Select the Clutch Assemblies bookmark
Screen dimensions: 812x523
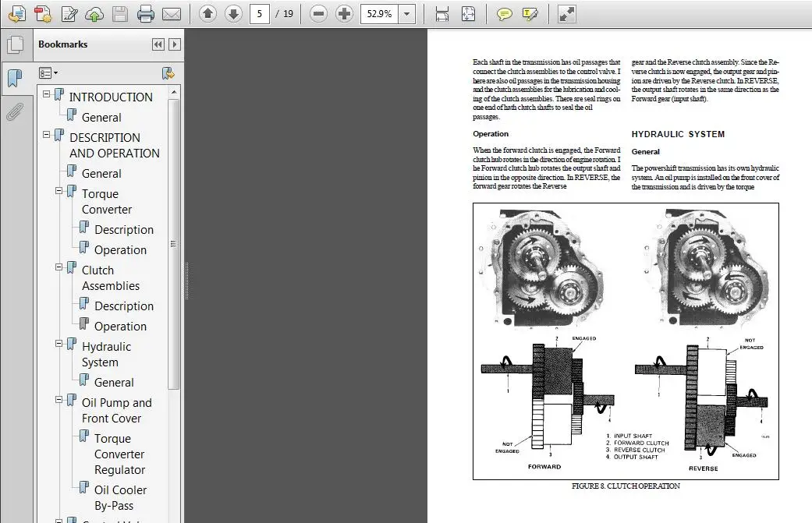coord(110,277)
